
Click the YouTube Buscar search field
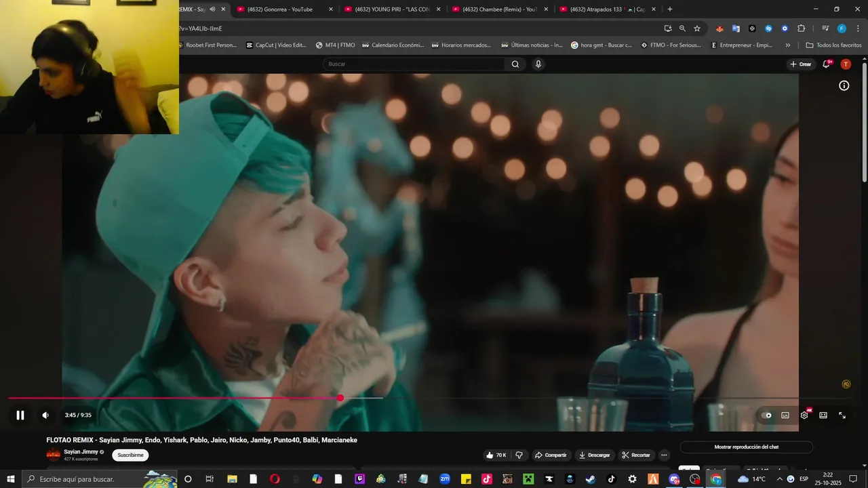click(414, 64)
